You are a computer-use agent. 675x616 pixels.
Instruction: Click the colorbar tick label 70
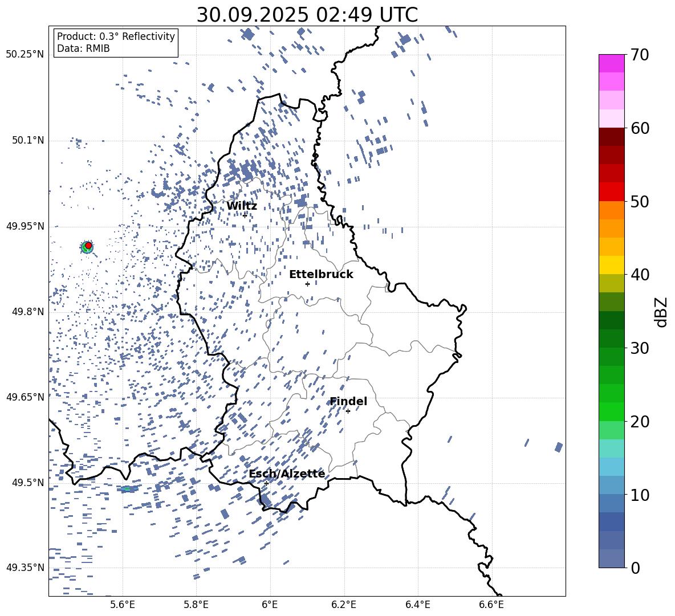(x=640, y=55)
